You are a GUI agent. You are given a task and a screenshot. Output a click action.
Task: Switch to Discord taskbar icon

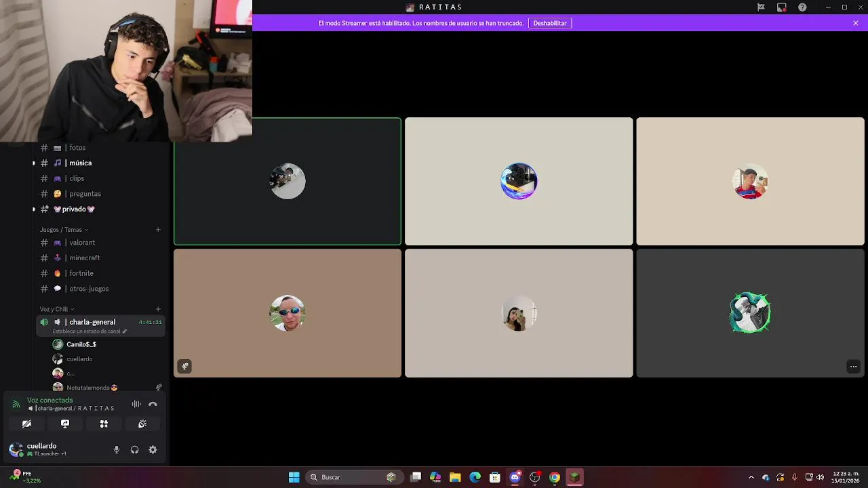coord(515,477)
